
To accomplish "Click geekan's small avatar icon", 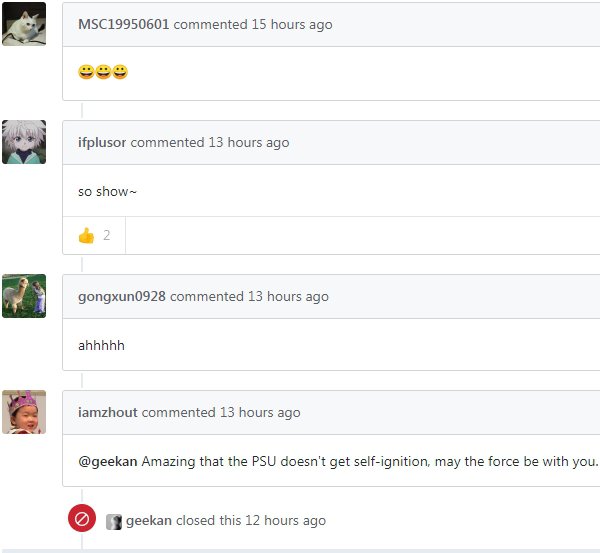I will (x=114, y=522).
